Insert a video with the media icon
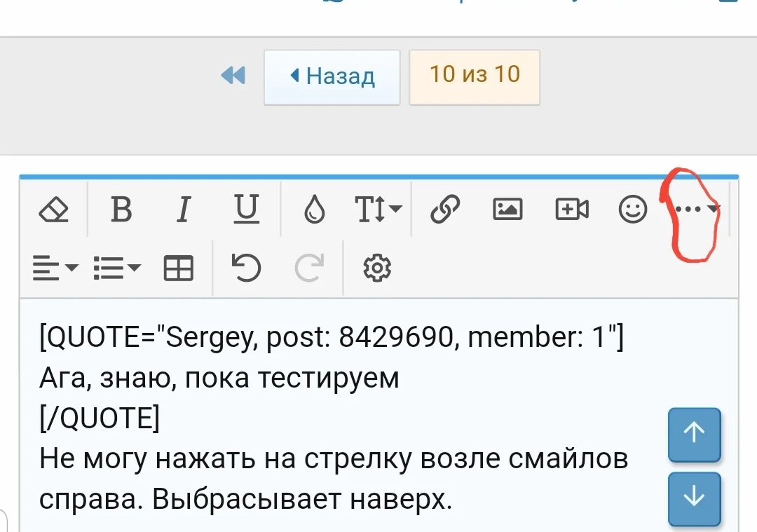This screenshot has height=532, width=757. [x=571, y=208]
